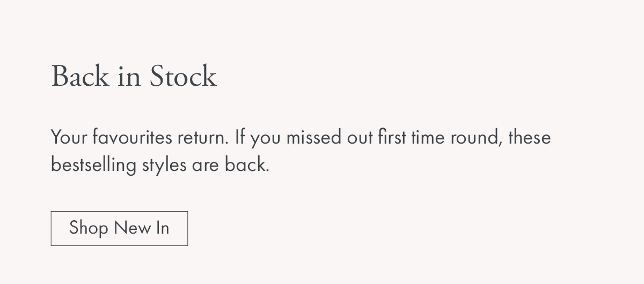The width and height of the screenshot is (644, 284).
Task: Click the Shop New In button
Action: [119, 228]
